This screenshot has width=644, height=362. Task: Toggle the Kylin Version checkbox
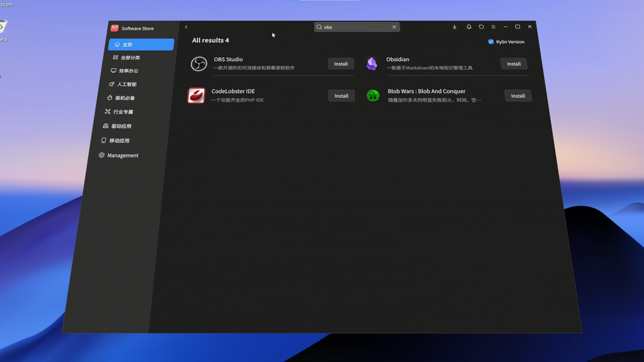[x=491, y=41]
